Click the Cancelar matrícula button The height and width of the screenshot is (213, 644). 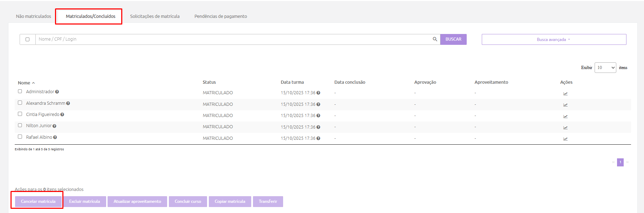coord(38,201)
